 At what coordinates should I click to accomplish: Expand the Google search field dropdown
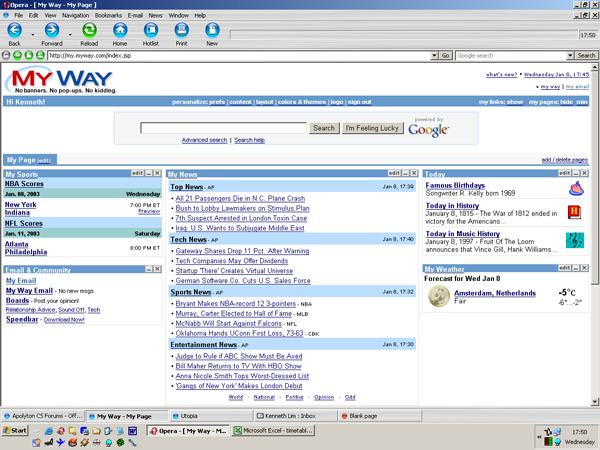(568, 56)
